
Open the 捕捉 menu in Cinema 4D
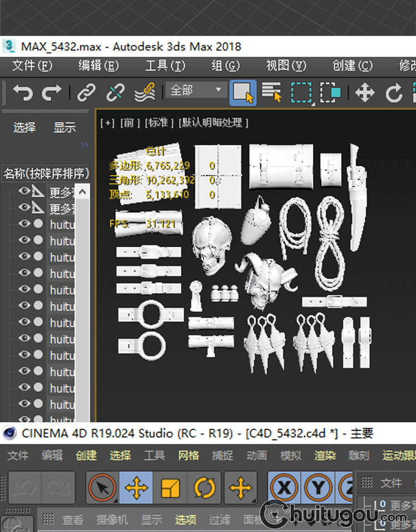pos(222,456)
